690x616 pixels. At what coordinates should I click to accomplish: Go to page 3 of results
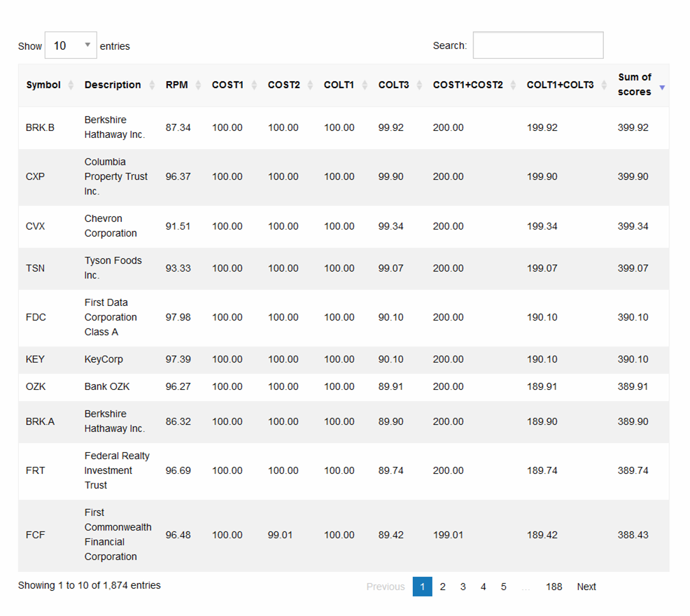[x=463, y=587]
